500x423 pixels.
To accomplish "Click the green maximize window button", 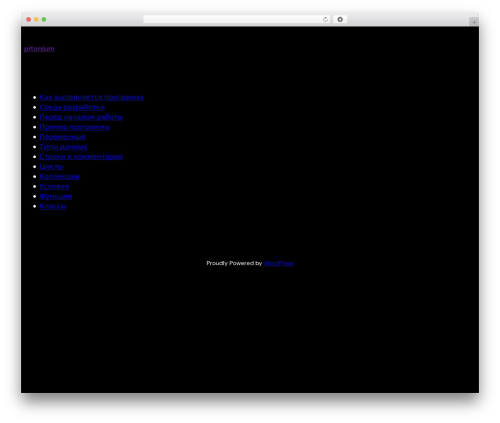I will 44,19.
